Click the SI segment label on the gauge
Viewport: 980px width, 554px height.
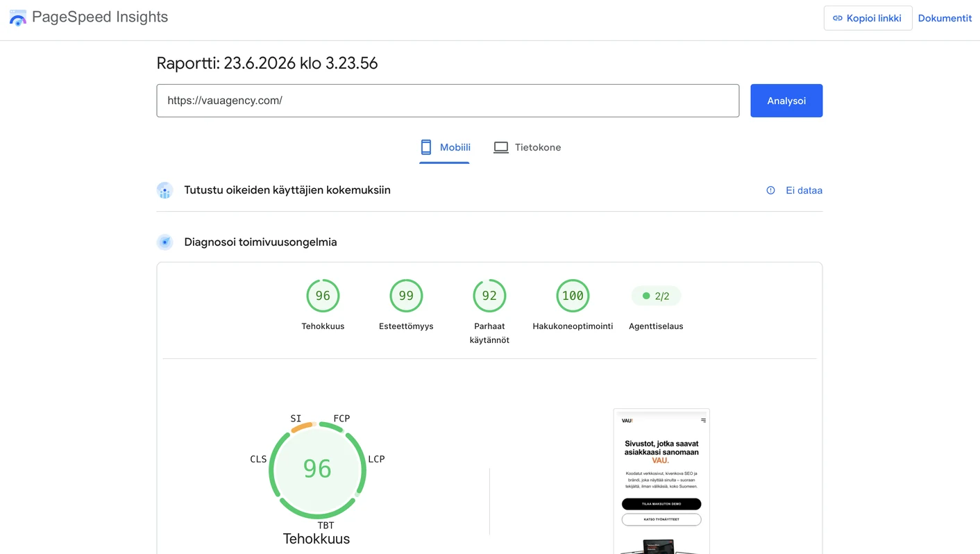pos(296,419)
